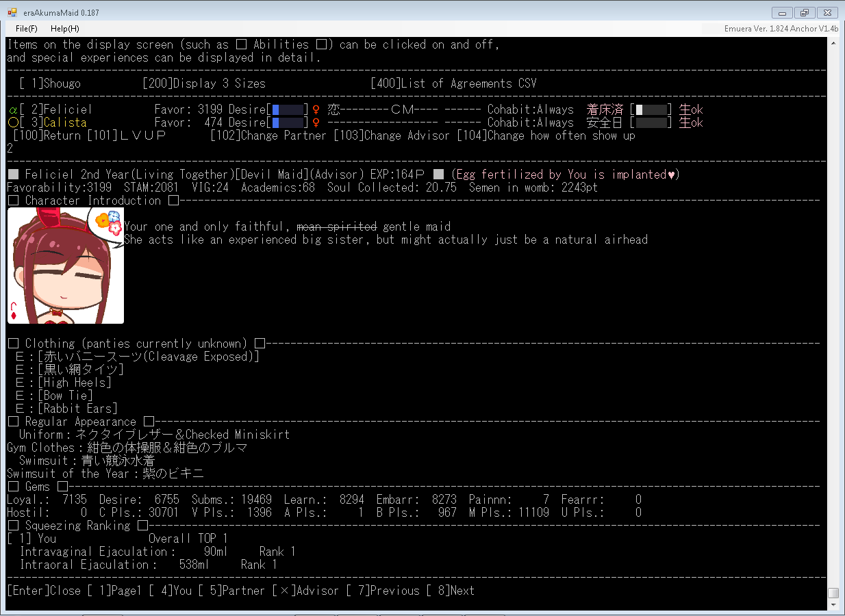The image size is (845, 616).
Task: Click the grey square after EXP:164P
Action: click(438, 175)
